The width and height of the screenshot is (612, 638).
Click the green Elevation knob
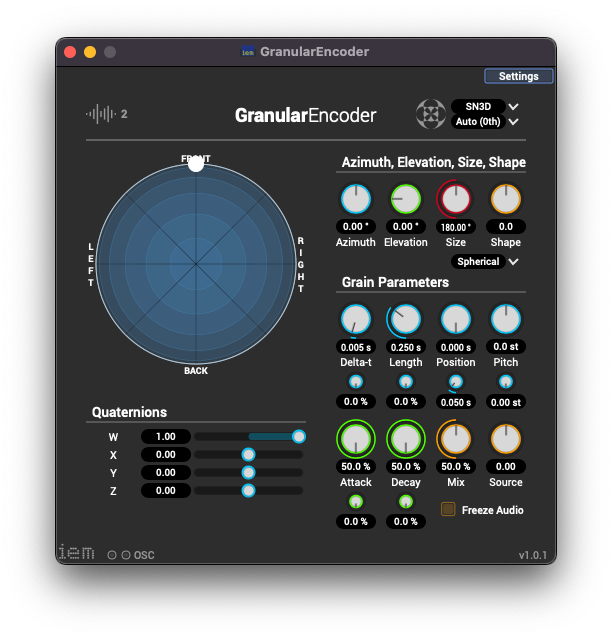pos(405,199)
